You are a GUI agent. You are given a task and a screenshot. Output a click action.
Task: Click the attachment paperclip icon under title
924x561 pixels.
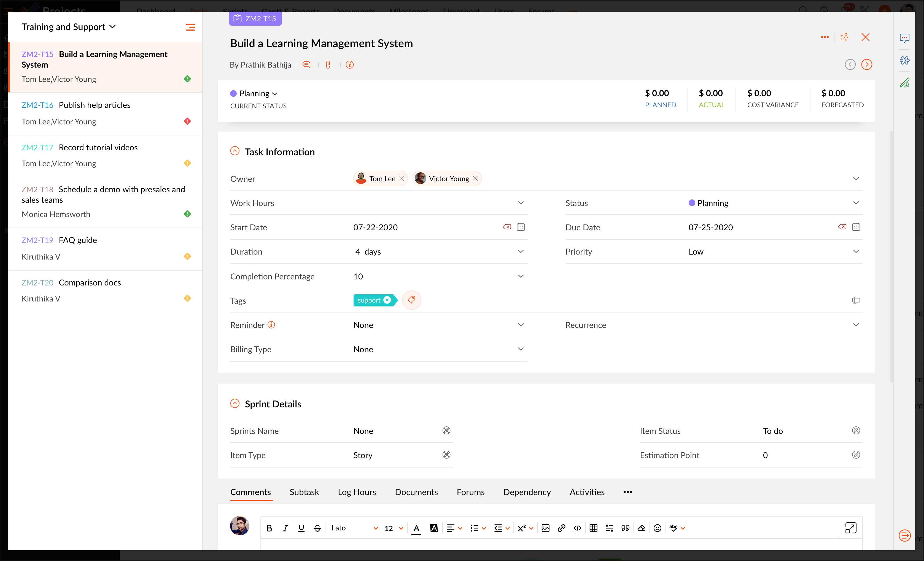click(x=328, y=65)
